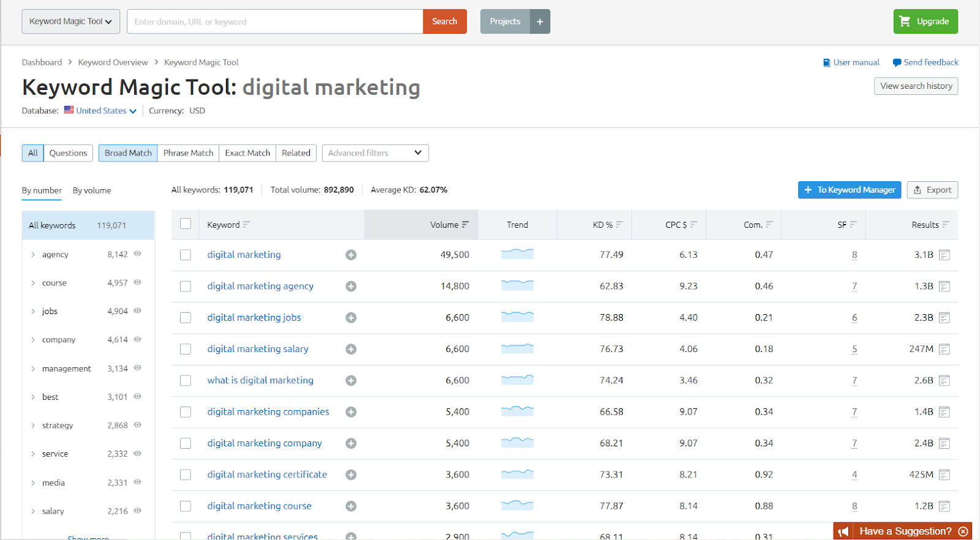Open View search history
This screenshot has width=980, height=540.
916,86
